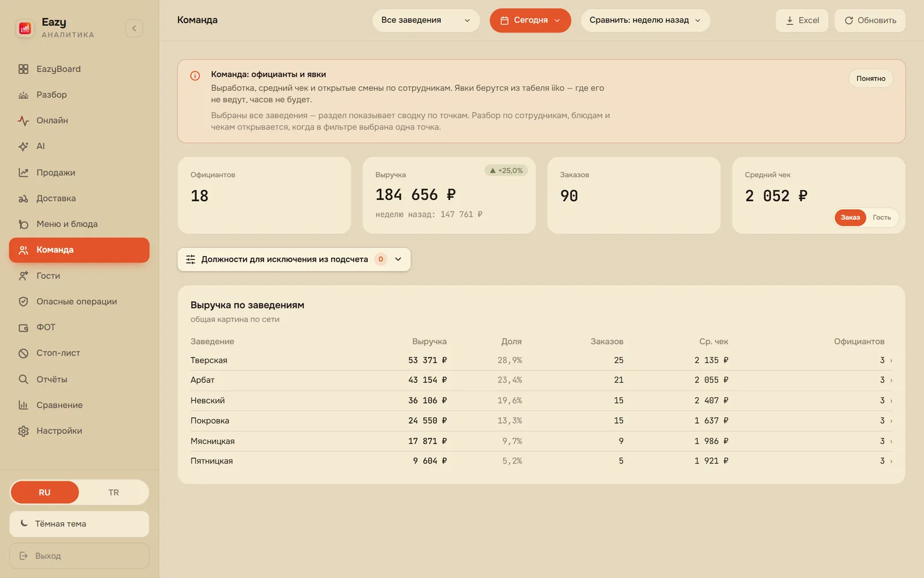Click the Арбат venue row
924x578 pixels.
pyautogui.click(x=541, y=380)
